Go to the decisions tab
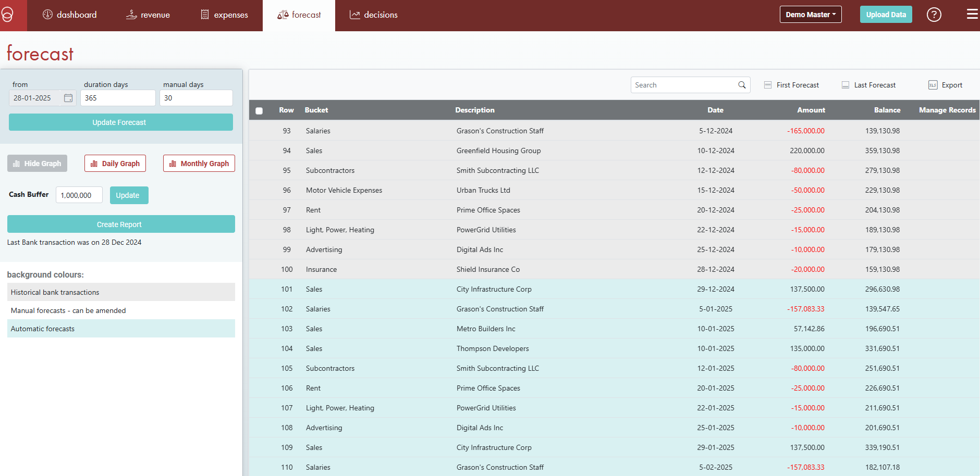The height and width of the screenshot is (476, 980). 374,15
